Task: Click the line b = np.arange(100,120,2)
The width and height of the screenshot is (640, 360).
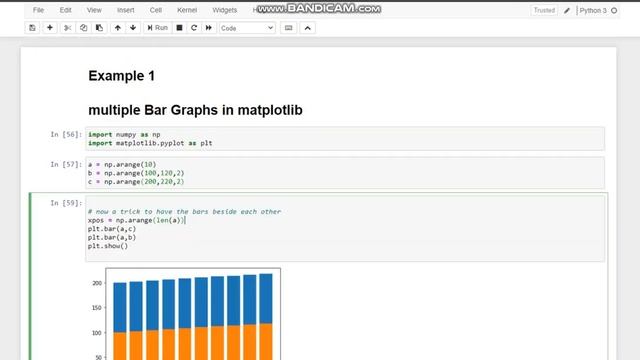Action: click(x=136, y=173)
